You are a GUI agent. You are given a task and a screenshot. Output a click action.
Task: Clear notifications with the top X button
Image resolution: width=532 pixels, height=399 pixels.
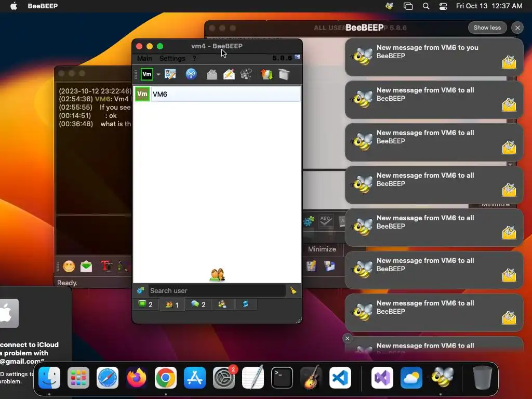pyautogui.click(x=518, y=28)
